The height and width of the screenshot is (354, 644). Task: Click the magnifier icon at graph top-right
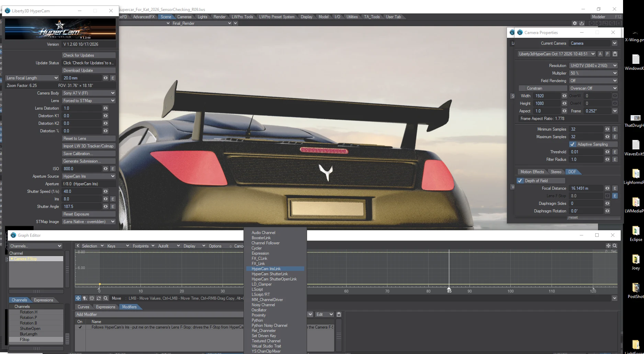(x=614, y=246)
